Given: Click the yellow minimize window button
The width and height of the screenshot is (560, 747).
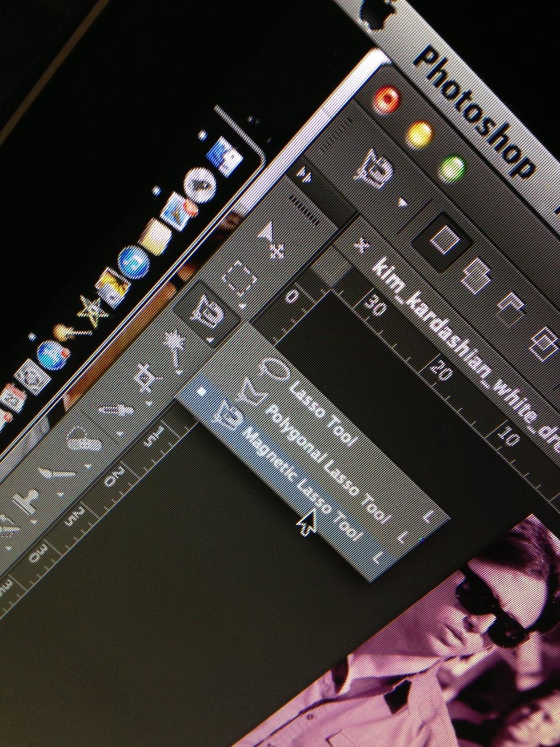Looking at the screenshot, I should (x=420, y=133).
